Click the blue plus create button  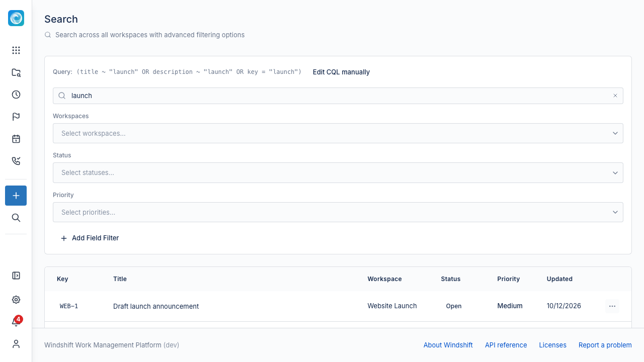coord(16,196)
